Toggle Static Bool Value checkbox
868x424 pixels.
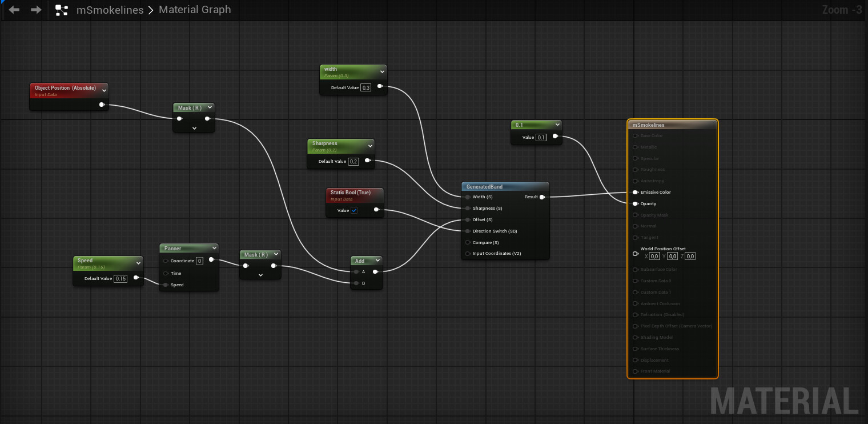tap(354, 210)
